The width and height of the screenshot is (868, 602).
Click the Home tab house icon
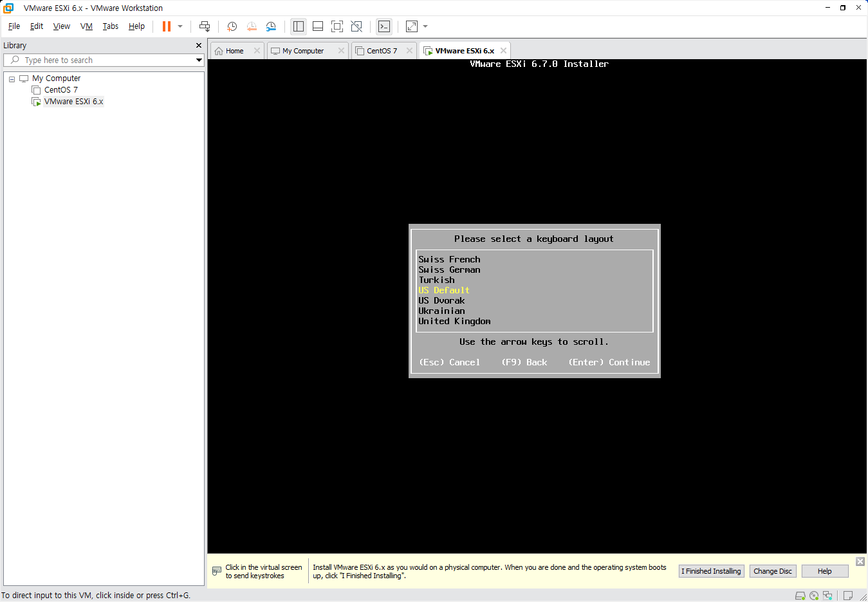click(x=219, y=51)
